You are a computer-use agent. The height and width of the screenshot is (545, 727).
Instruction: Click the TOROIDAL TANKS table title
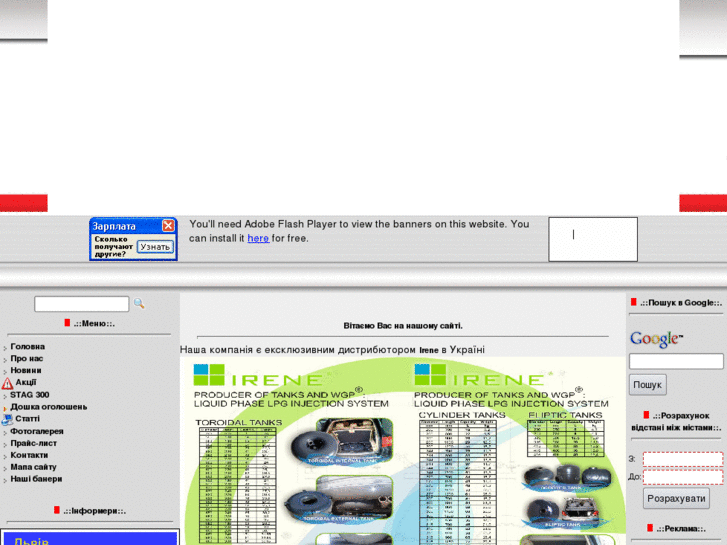[238, 423]
